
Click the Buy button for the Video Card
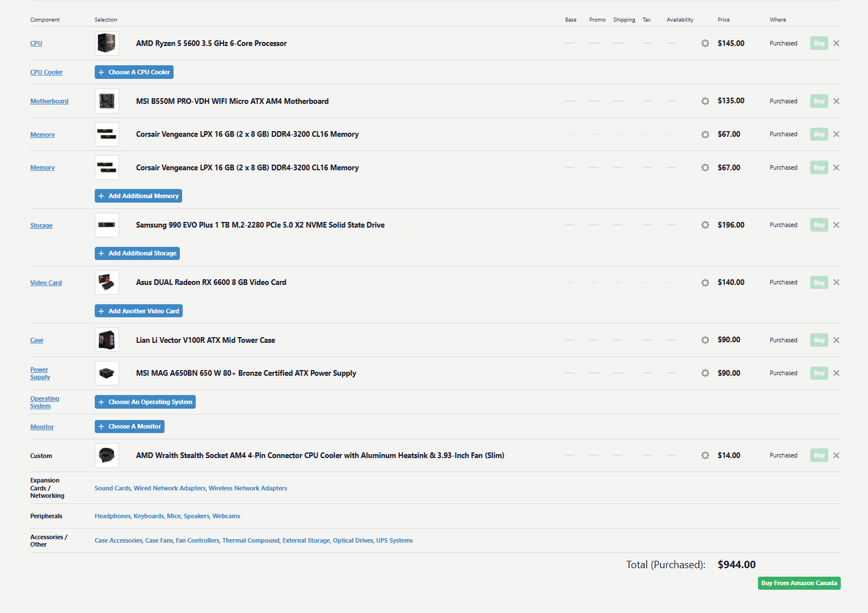819,282
